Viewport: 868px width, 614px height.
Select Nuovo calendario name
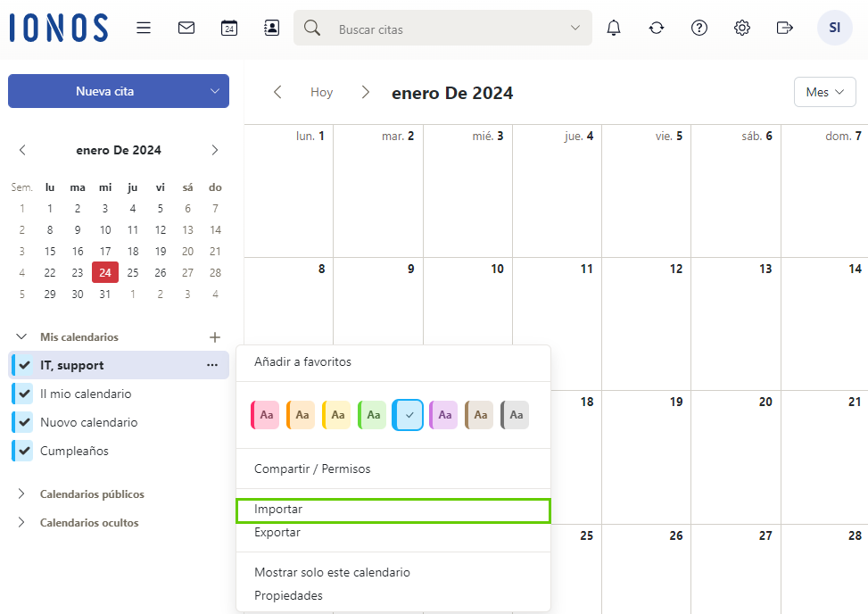click(x=89, y=422)
